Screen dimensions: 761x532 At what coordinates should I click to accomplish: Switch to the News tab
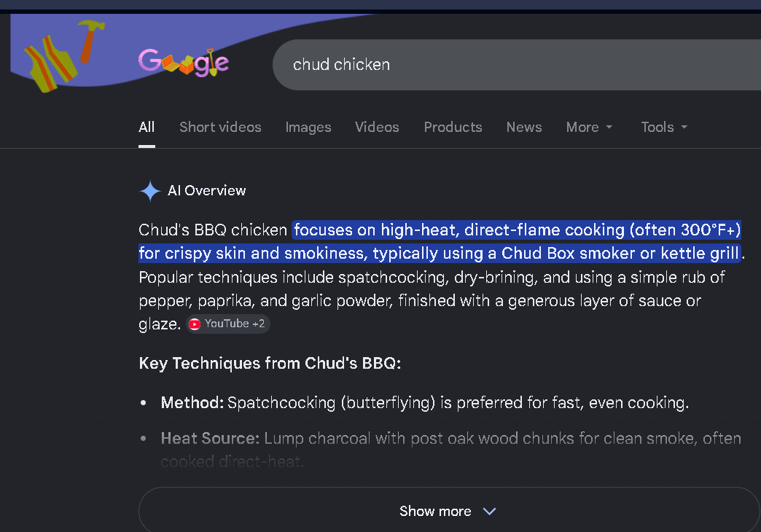[524, 128]
